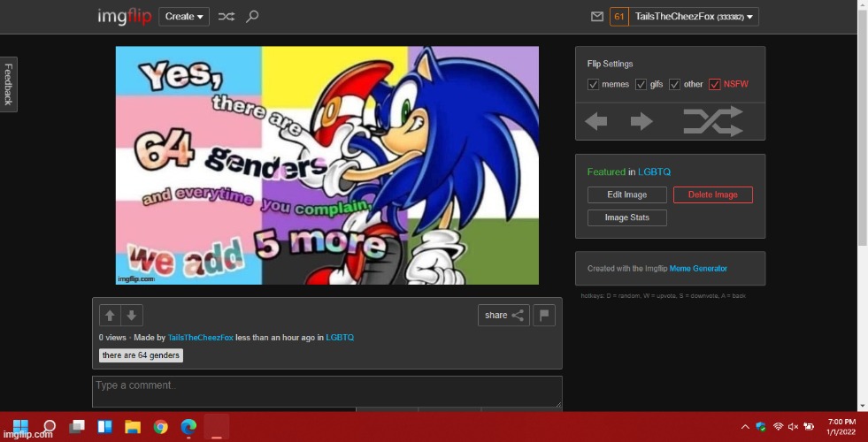Open notifications badge showing 61
The height and width of the screenshot is (442, 868).
(618, 17)
